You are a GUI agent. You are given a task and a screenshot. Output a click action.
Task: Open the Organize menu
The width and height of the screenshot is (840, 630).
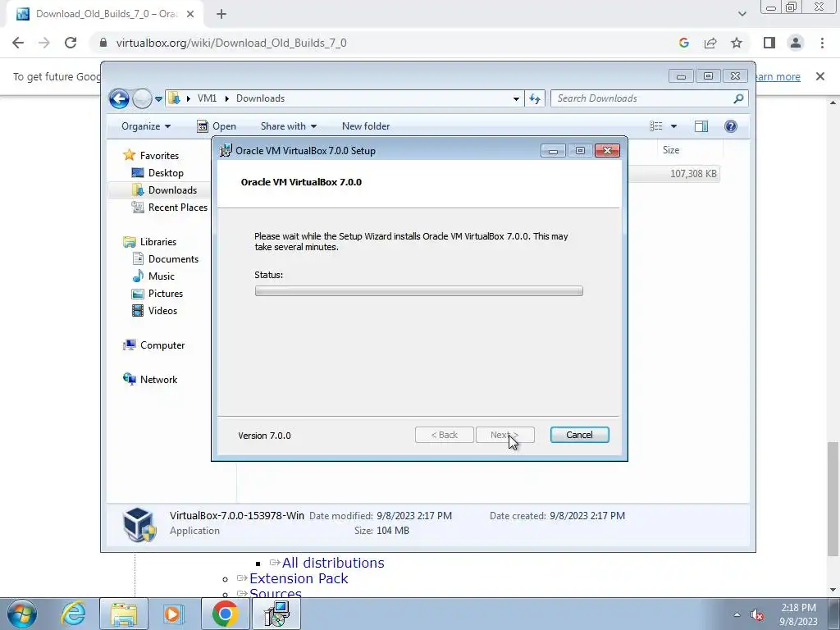click(146, 126)
